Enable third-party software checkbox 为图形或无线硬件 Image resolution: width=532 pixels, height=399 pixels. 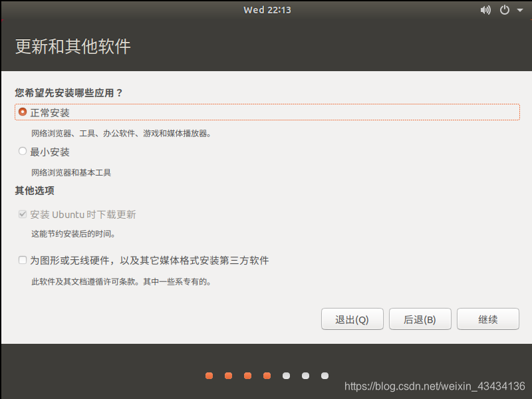(23, 260)
